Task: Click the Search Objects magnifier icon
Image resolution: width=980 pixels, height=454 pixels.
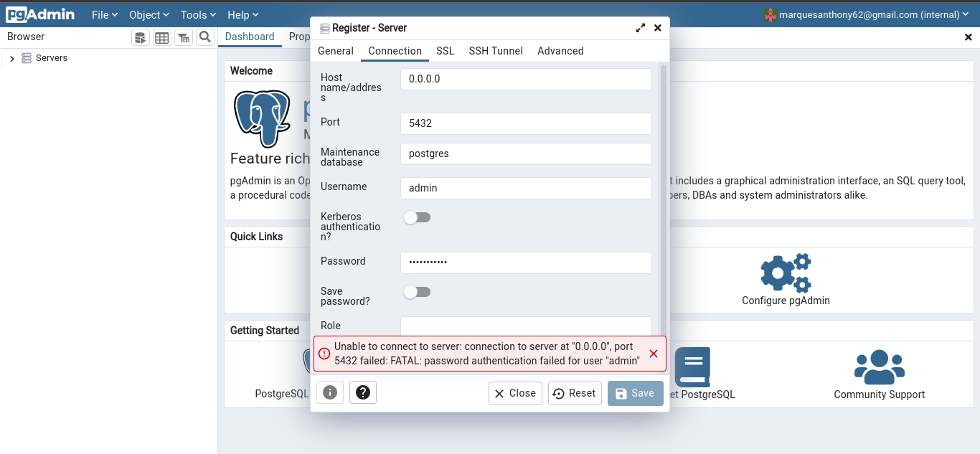Action: [204, 37]
